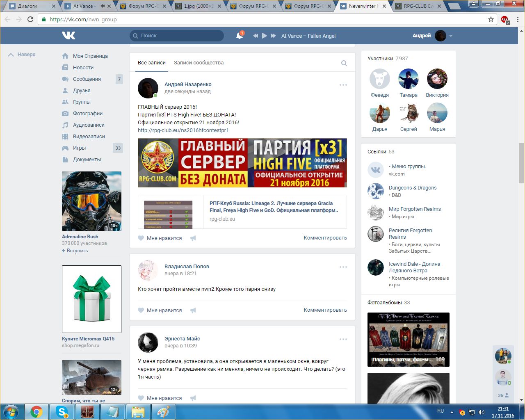
Task: Share the Андрей Назаренко post via megaphone
Action: pyautogui.click(x=193, y=238)
